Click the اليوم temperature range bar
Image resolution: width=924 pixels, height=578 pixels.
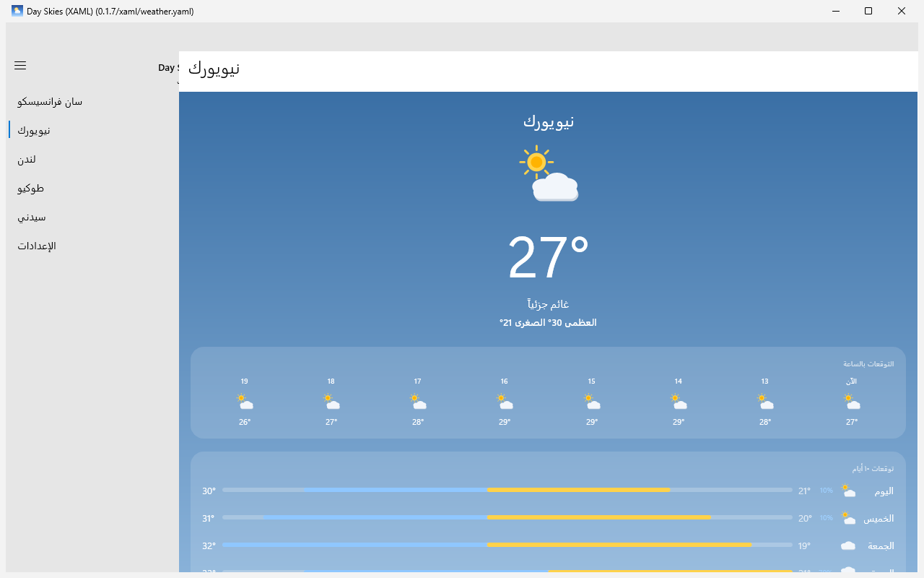(x=507, y=490)
